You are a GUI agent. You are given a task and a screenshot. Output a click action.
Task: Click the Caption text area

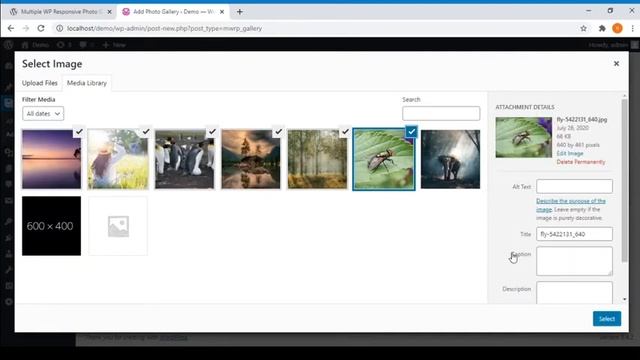coord(574,261)
